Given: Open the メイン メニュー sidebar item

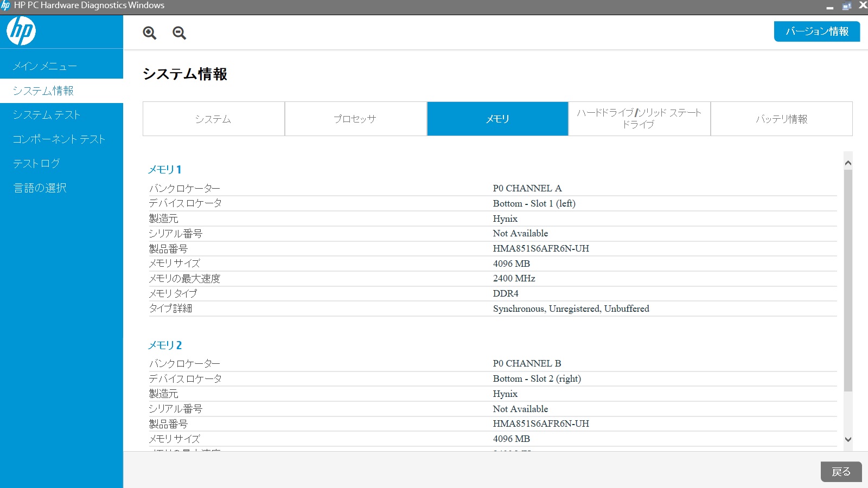Looking at the screenshot, I should 45,66.
